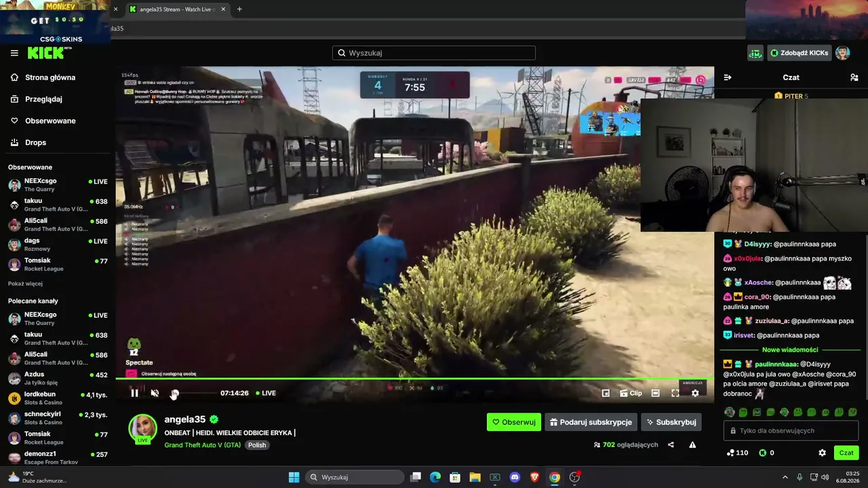This screenshot has width=868, height=488.
Task: Open the Windows Start menu
Action: (294, 477)
